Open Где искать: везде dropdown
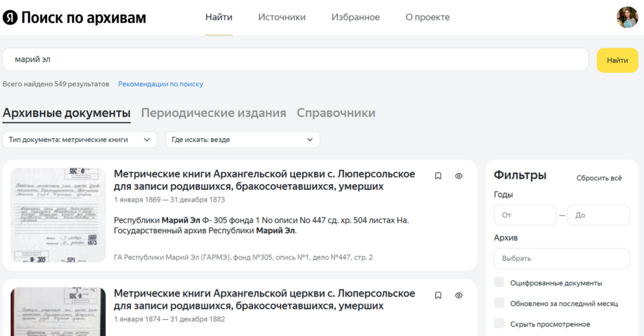The image size is (644, 336). 242,140
